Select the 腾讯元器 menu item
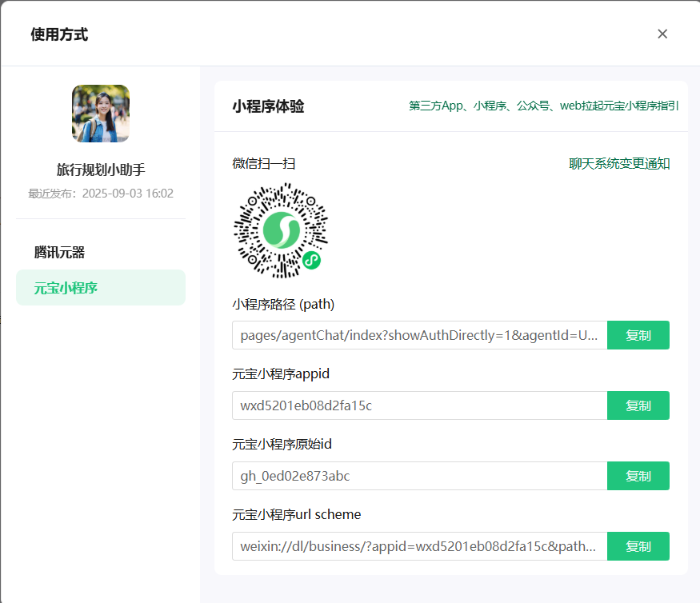Viewport: 700px width, 603px height. pyautogui.click(x=101, y=252)
